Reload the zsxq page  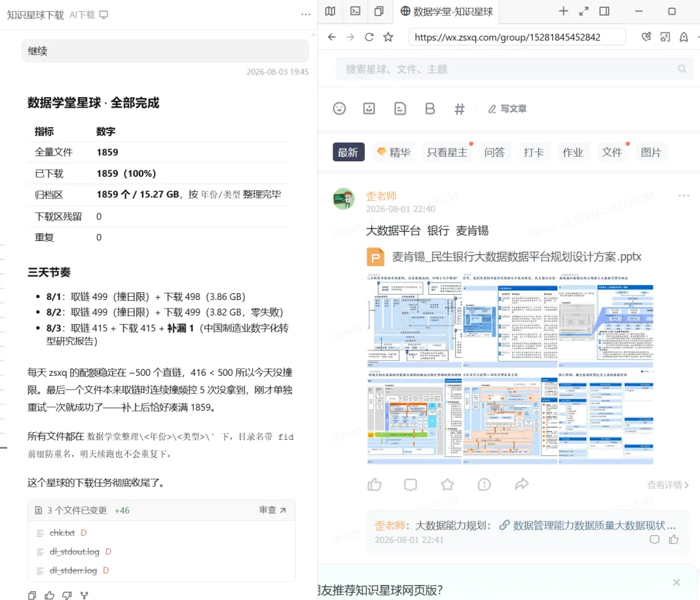tap(369, 37)
